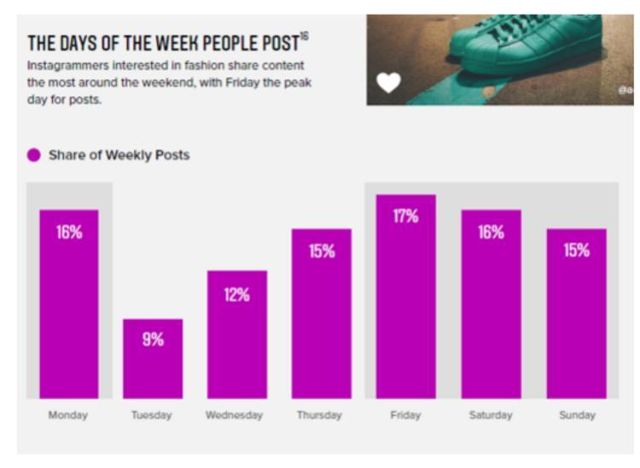Open footnote 16 superscript in title

point(303,36)
